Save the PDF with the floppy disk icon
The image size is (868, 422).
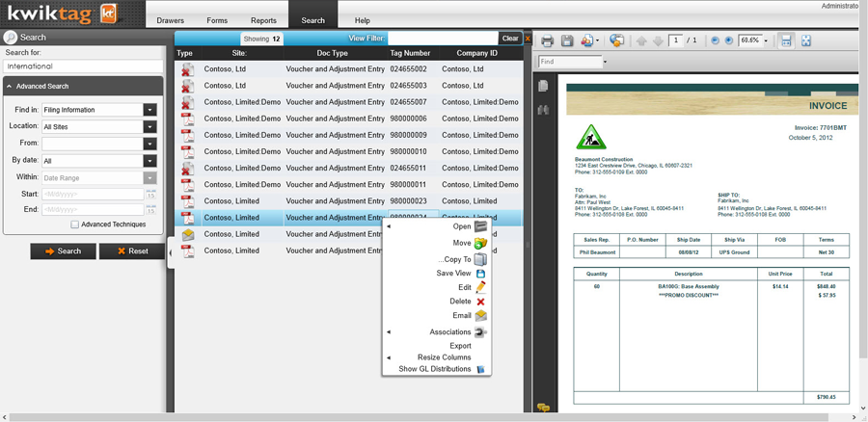(x=567, y=40)
